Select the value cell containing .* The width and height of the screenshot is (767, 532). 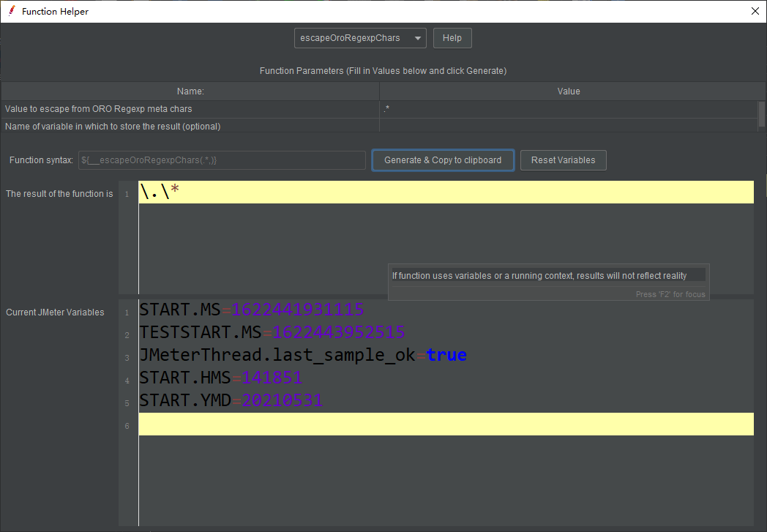click(x=569, y=109)
